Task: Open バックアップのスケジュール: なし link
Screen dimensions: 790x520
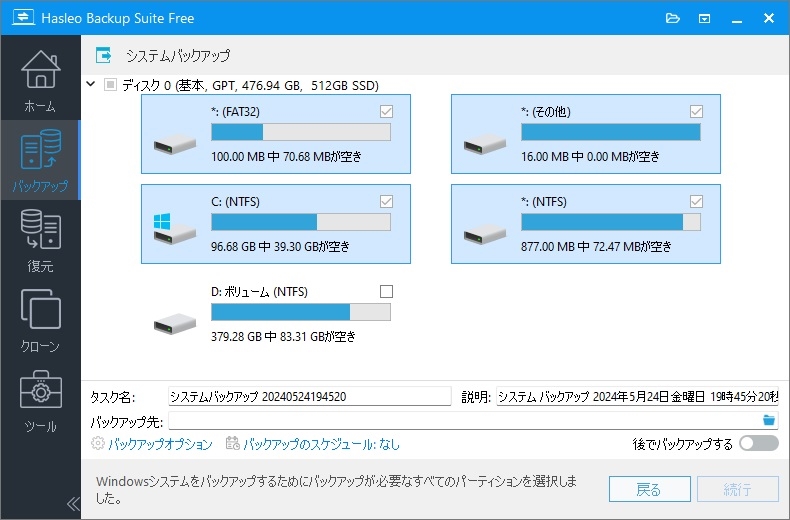Action: click(321, 444)
